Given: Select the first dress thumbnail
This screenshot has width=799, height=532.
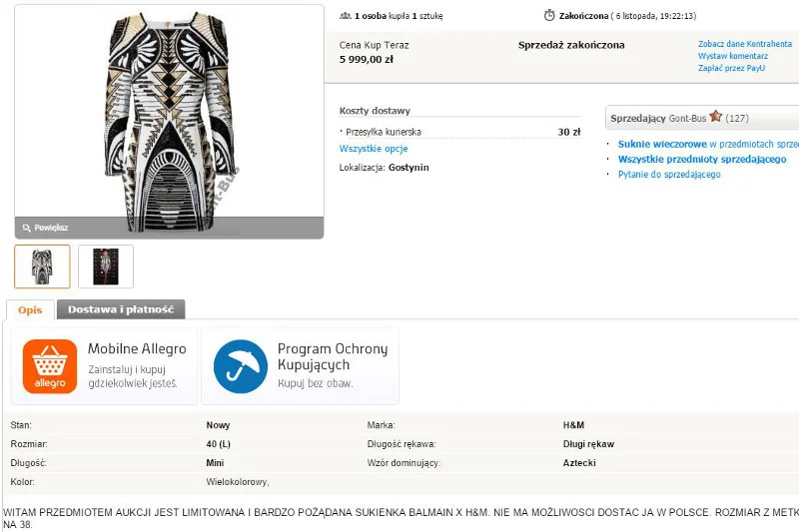Looking at the screenshot, I should [42, 266].
